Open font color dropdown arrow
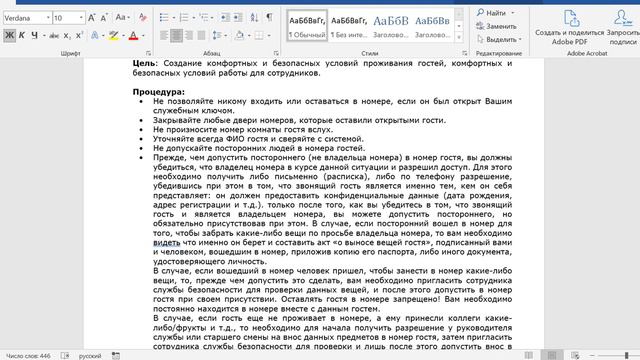 [x=143, y=36]
